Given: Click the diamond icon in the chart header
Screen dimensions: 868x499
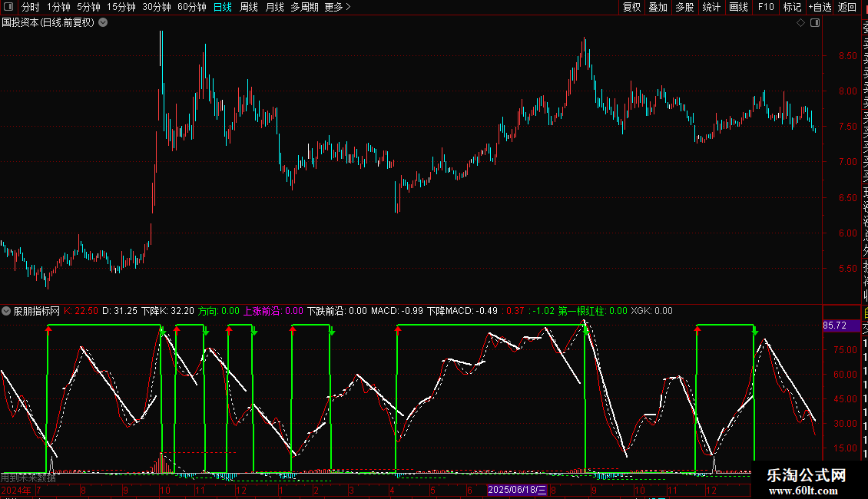Looking at the screenshot, I should (800, 23).
